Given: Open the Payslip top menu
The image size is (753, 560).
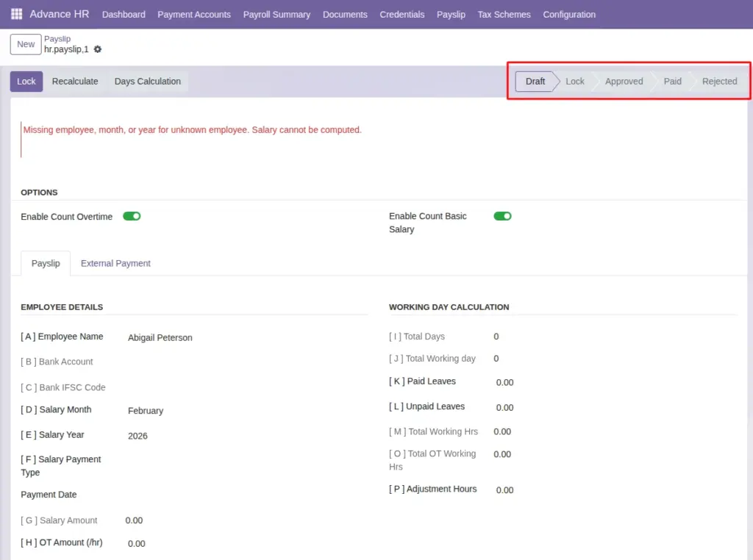Looking at the screenshot, I should click(451, 15).
